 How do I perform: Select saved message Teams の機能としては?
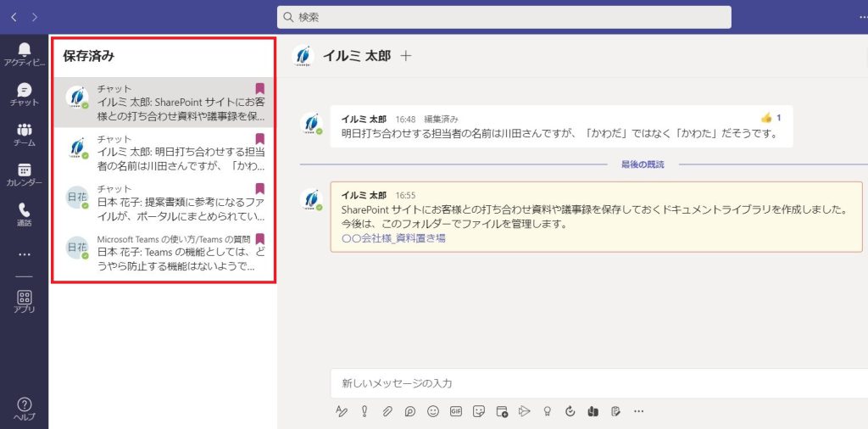[164, 253]
